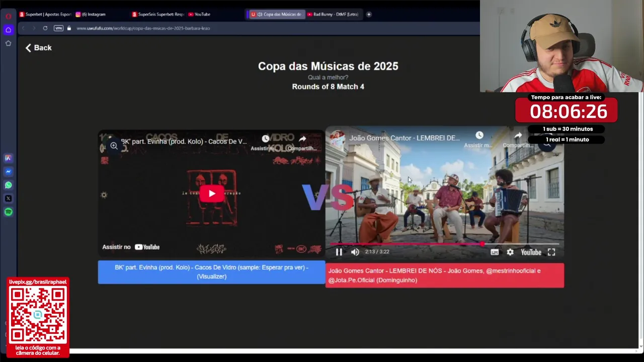Select the Copa das Músicas tab

pyautogui.click(x=276, y=14)
